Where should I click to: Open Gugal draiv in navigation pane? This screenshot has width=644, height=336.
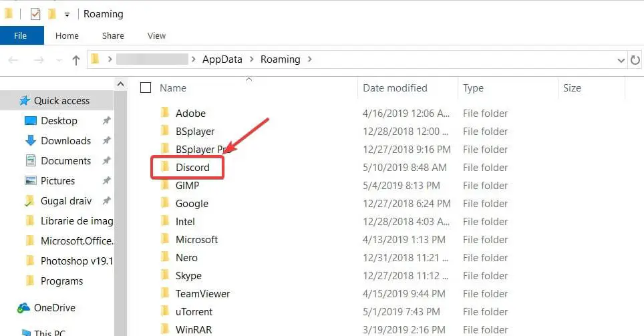(x=65, y=201)
